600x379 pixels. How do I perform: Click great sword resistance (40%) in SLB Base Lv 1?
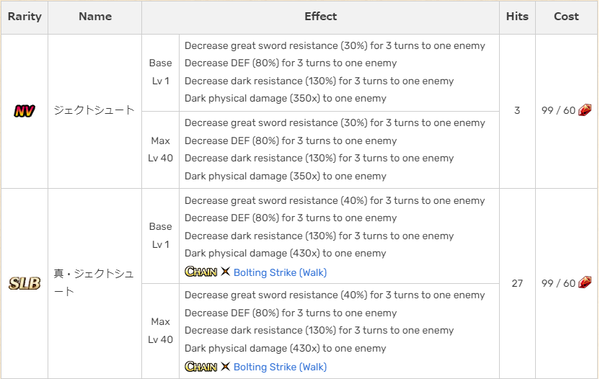[335, 201]
